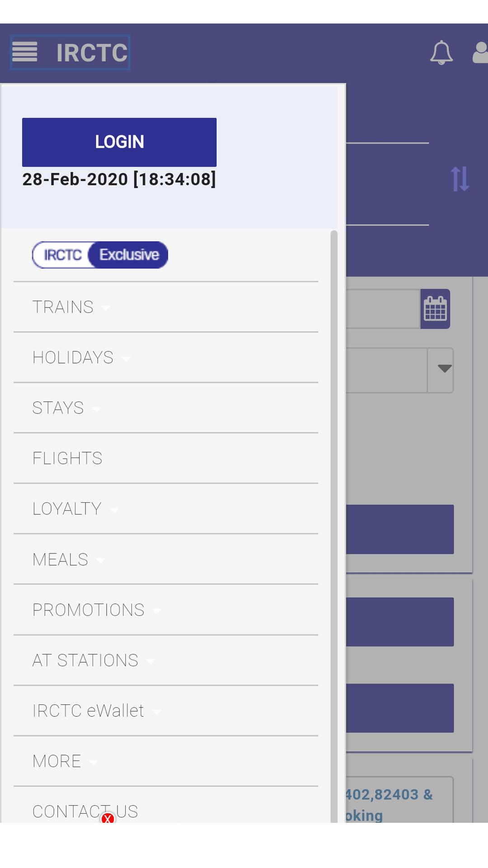Select the FLIGHTS menu item
The image size is (488, 868).
(166, 458)
